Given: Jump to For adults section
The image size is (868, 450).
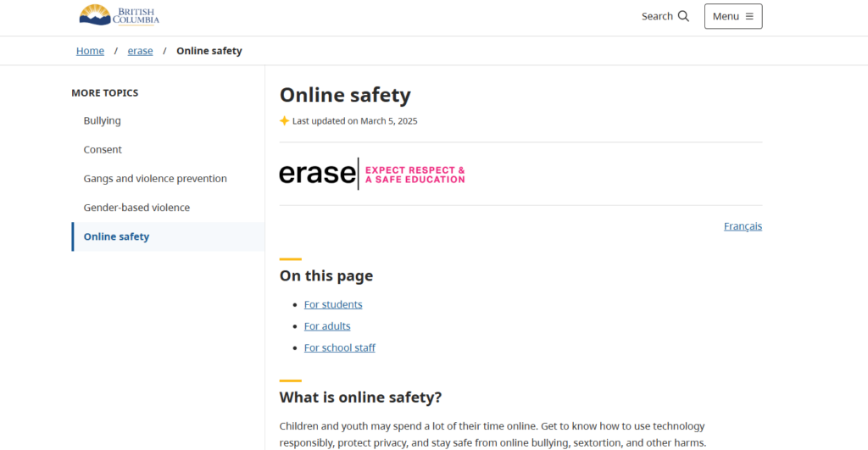Looking at the screenshot, I should click(x=327, y=326).
